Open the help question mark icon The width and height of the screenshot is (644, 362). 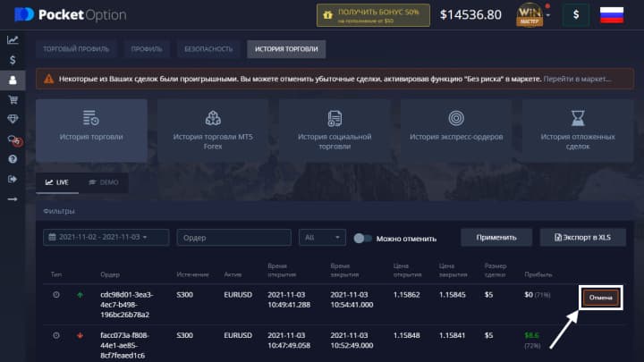click(13, 159)
